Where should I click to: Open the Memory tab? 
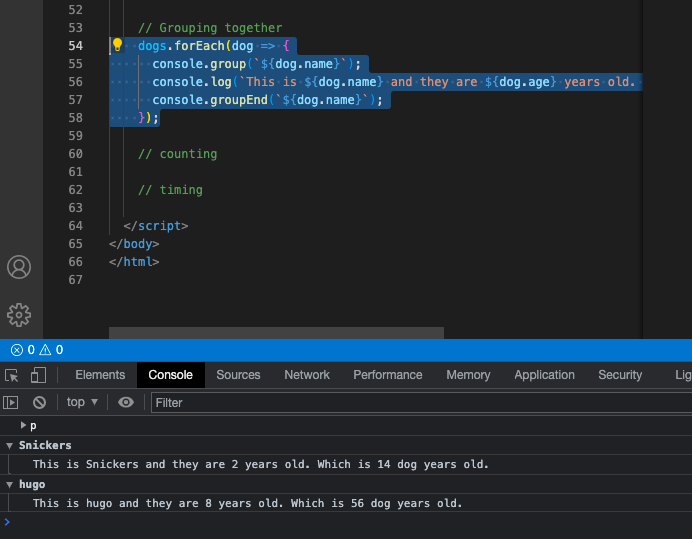tap(468, 375)
